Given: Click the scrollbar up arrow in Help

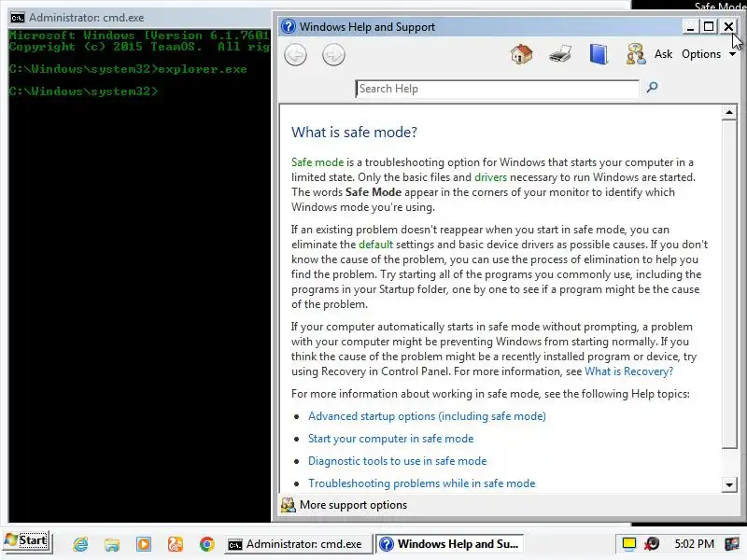Looking at the screenshot, I should click(x=729, y=113).
